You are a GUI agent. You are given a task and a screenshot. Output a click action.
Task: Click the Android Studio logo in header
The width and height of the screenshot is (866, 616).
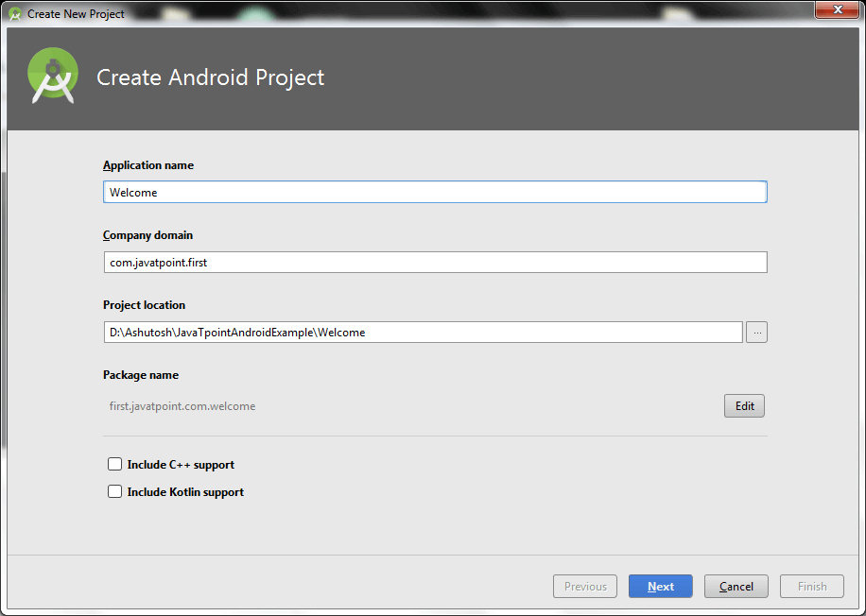[x=53, y=77]
